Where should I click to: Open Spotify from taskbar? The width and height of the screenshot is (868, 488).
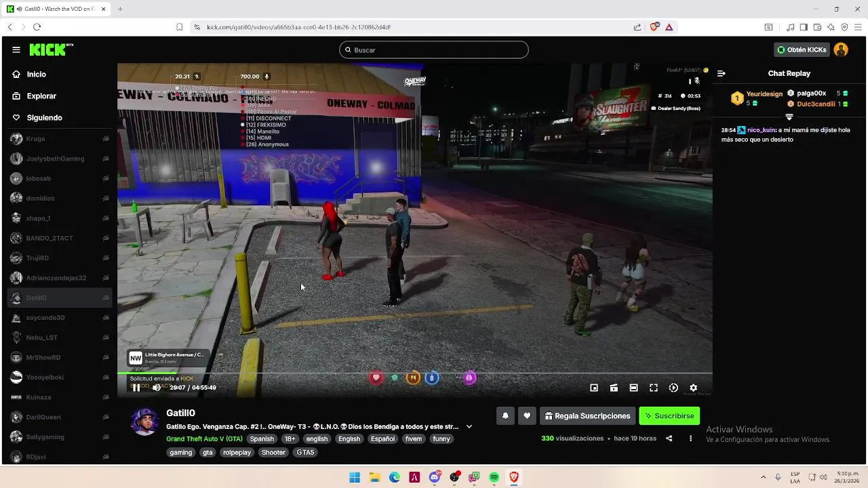pyautogui.click(x=494, y=477)
